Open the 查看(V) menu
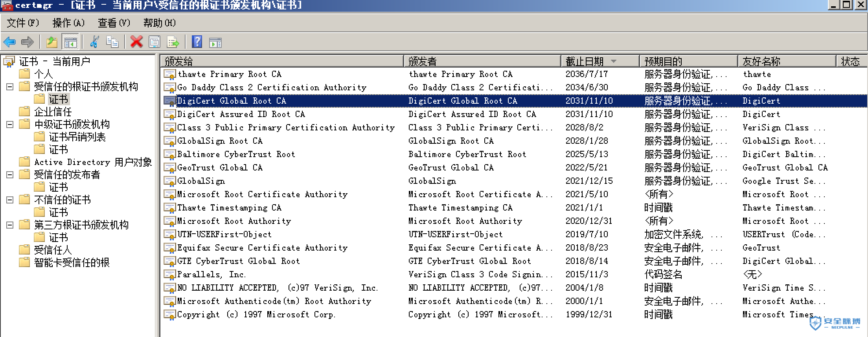 click(114, 23)
